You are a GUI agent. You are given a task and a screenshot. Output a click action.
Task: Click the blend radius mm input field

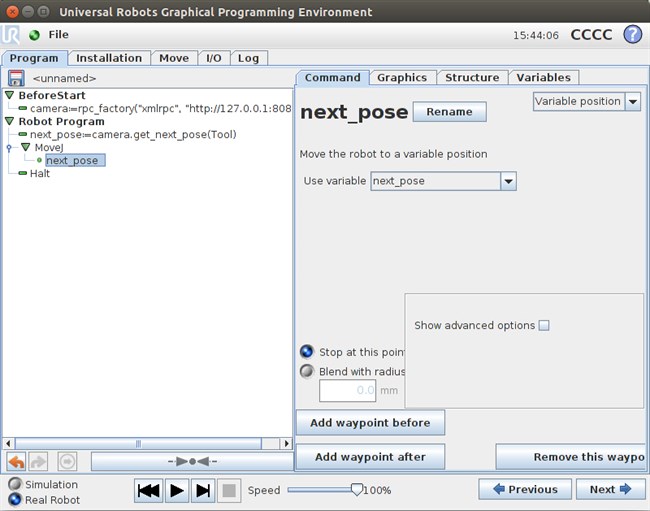(x=347, y=390)
